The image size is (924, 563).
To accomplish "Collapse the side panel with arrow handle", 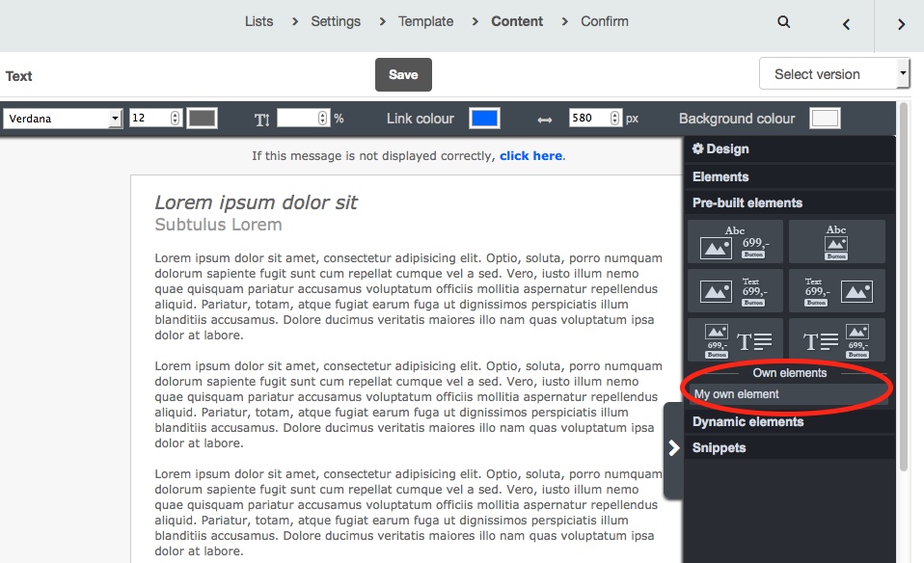I will pos(674,448).
